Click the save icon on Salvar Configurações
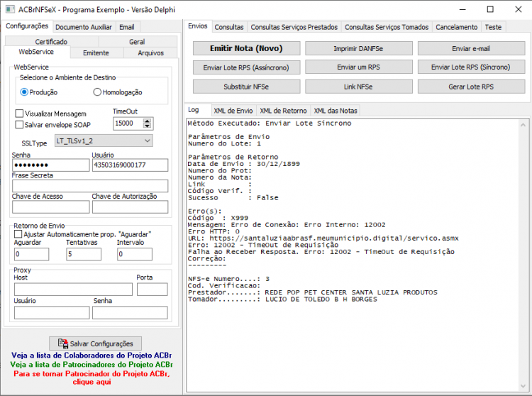Screen dimensions: 532x396 pos(62,343)
